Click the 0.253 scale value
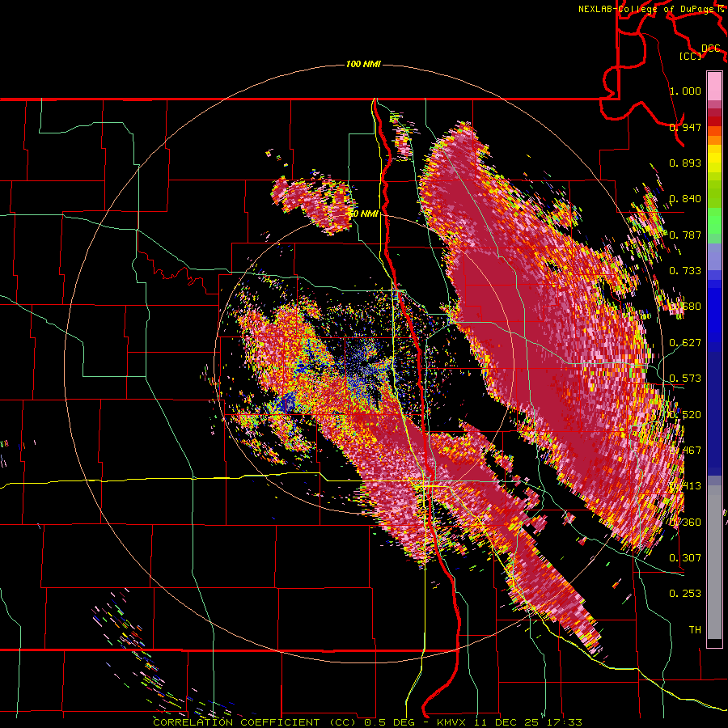728x728 pixels. pyautogui.click(x=685, y=594)
